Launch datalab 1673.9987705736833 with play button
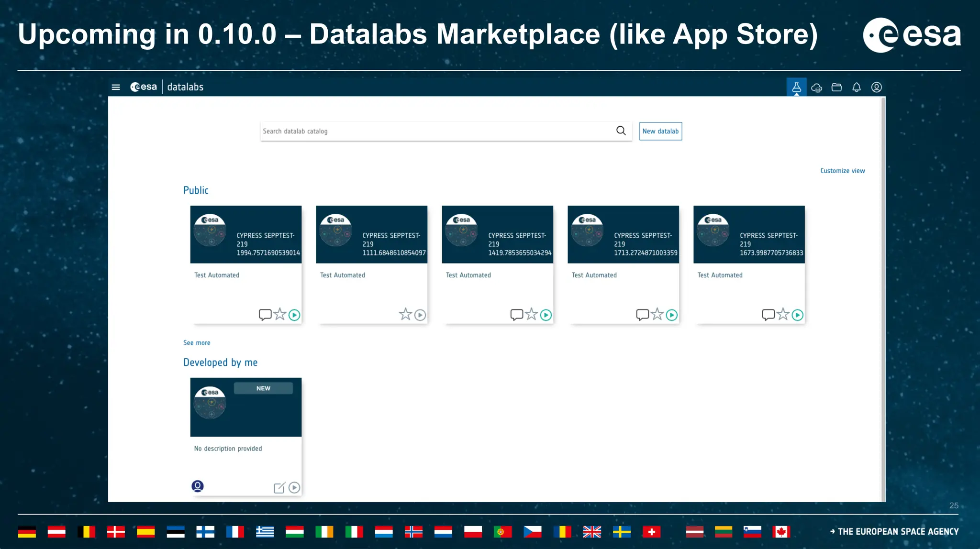The image size is (980, 549). (798, 315)
